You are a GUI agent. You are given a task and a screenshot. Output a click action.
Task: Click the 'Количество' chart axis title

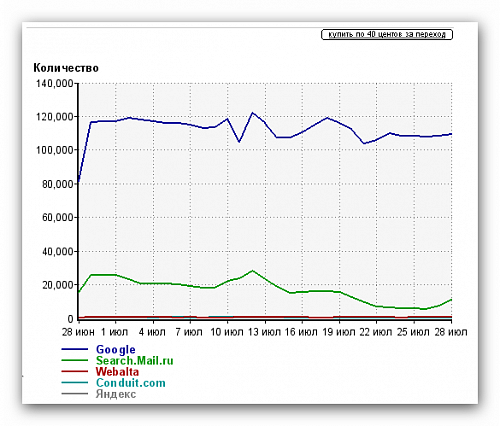[x=66, y=68]
